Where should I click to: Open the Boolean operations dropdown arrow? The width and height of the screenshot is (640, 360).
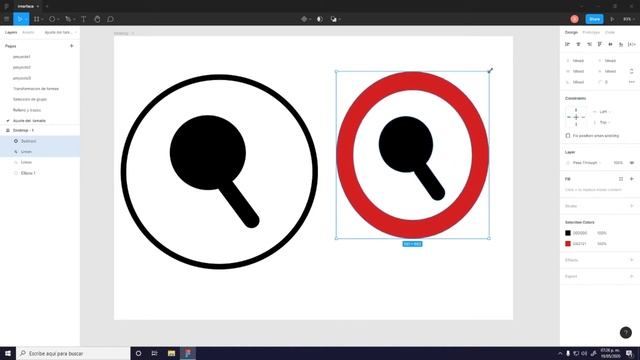pyautogui.click(x=340, y=19)
